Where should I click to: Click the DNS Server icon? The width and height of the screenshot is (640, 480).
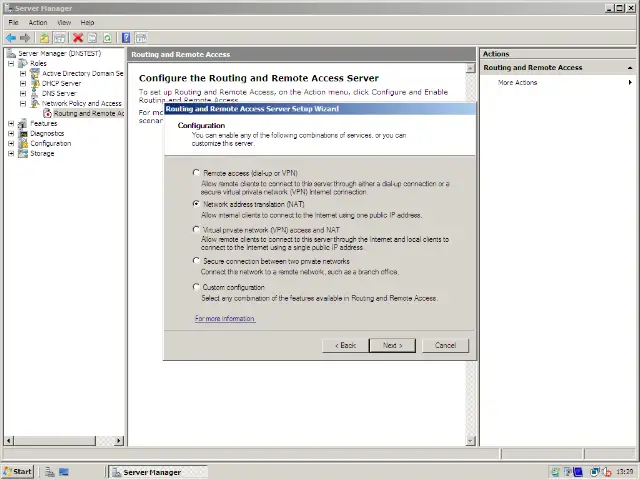(35, 93)
